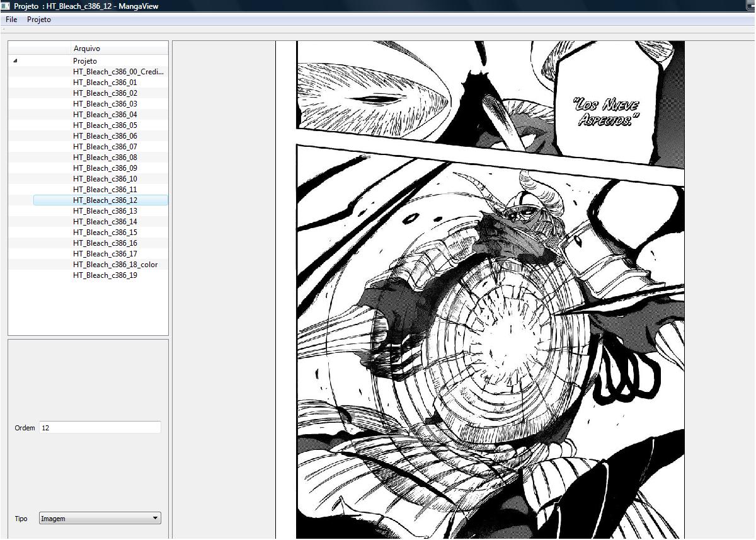756x540 pixels.
Task: Select HT_Bleach_c386_01 in the file list
Action: pyautogui.click(x=105, y=83)
